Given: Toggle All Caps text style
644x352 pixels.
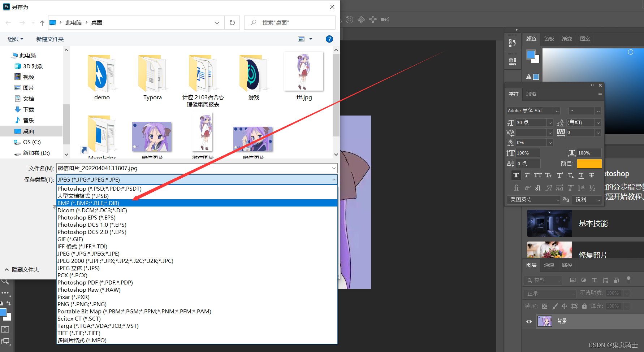Looking at the screenshot, I should point(538,175).
